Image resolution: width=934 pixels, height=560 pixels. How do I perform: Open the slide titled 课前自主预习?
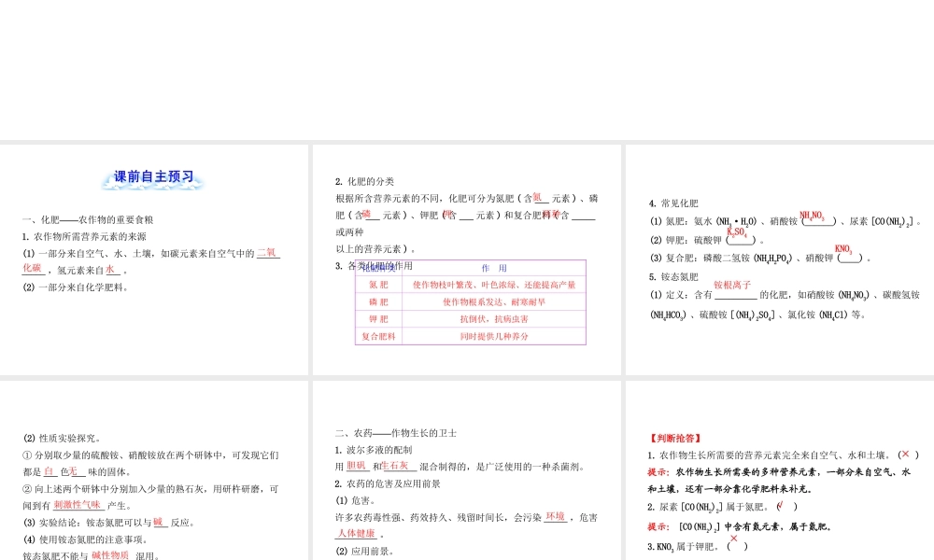click(x=154, y=259)
